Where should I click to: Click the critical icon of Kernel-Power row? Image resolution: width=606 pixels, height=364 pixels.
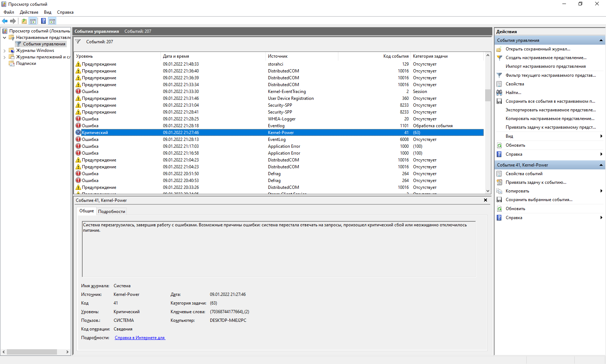tap(78, 132)
